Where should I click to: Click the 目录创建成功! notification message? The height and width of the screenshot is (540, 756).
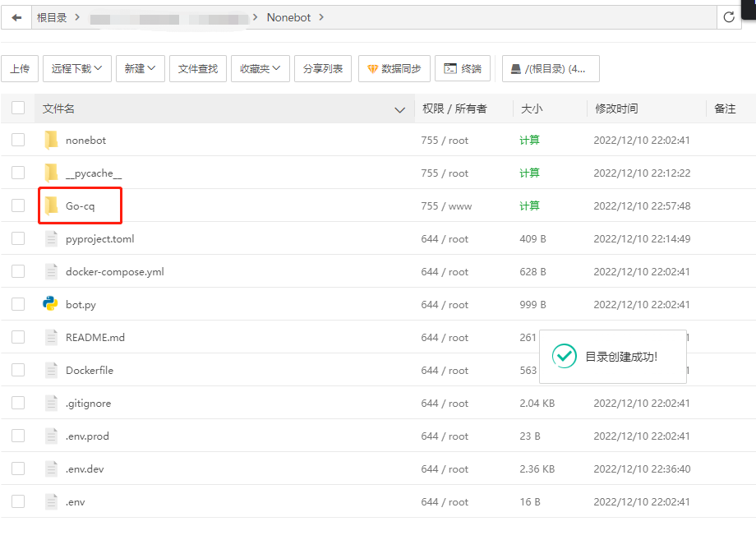click(621, 357)
